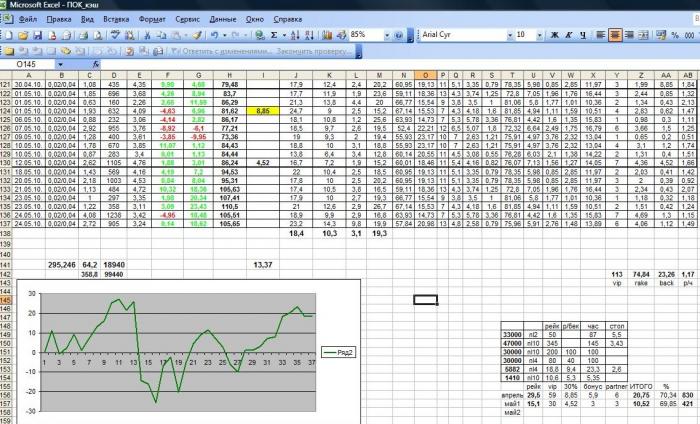Screen dimensions: 700x424
Task: Merge and center the selected cells
Action: [x=643, y=35]
